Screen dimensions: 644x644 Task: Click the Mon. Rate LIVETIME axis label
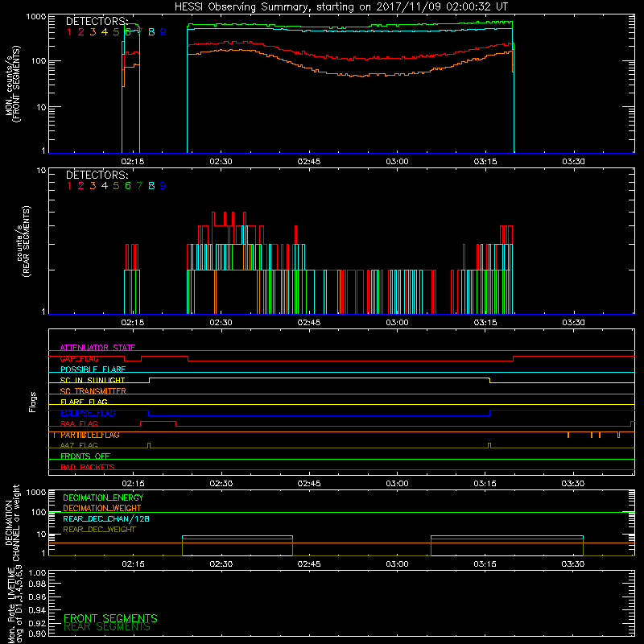tap(14, 605)
